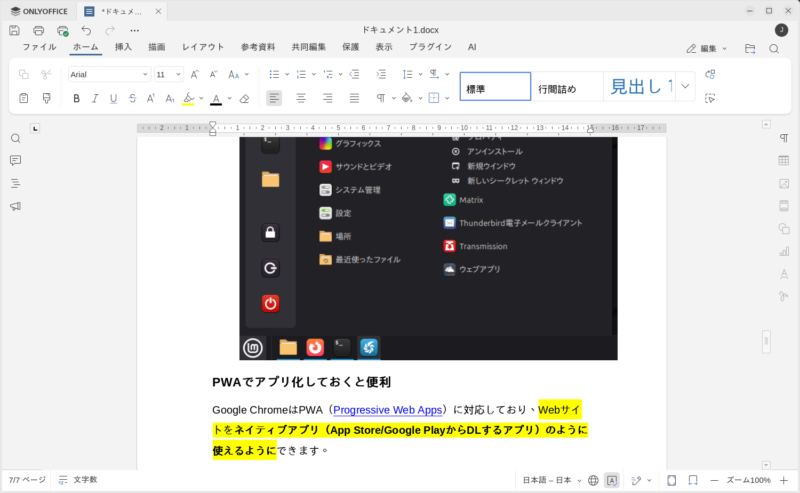Open table settings in right sidebar

coord(783,161)
